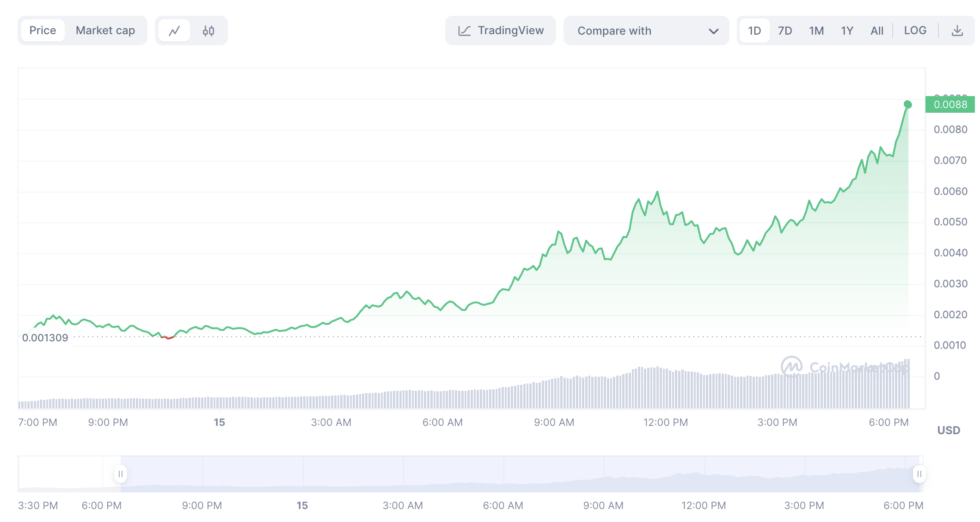Select the Price view toggle
Screen dimensions: 980x522
point(43,31)
